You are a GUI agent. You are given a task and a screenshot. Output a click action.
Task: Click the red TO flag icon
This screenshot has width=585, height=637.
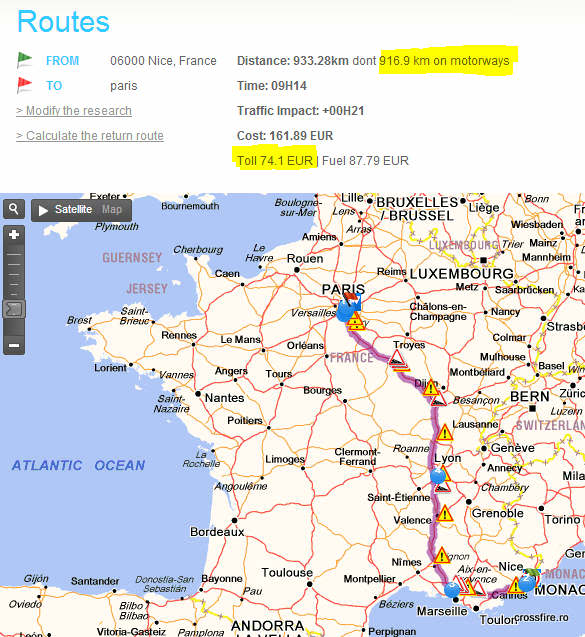24,85
